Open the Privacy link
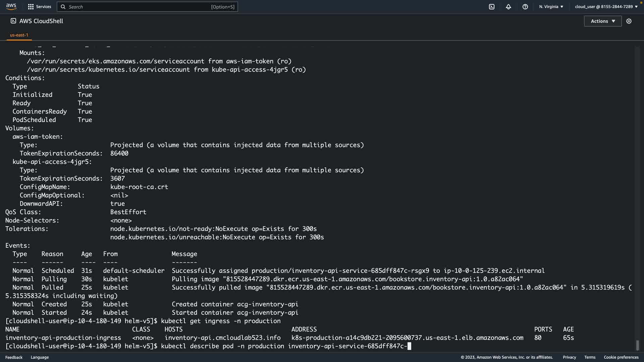This screenshot has height=362, width=644. point(569,357)
